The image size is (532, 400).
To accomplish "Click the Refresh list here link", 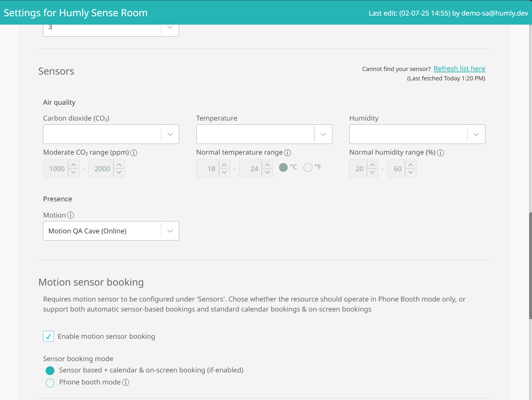I will (x=459, y=69).
